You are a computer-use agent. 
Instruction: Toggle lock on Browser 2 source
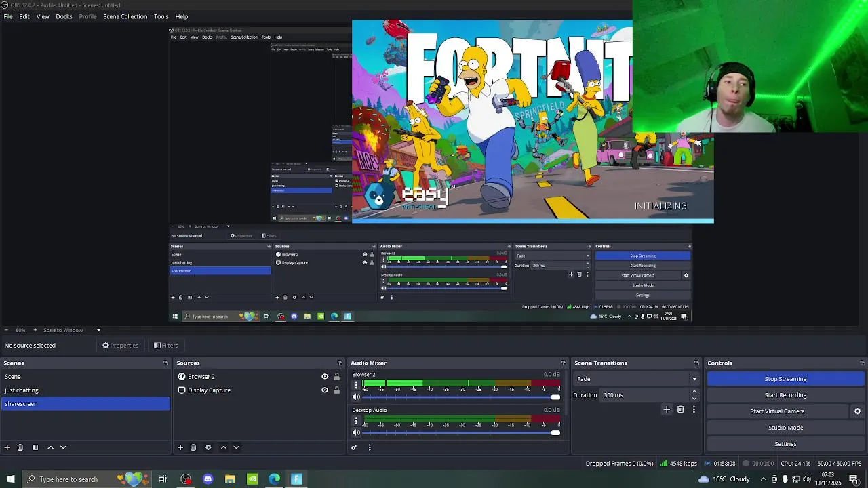pyautogui.click(x=336, y=377)
